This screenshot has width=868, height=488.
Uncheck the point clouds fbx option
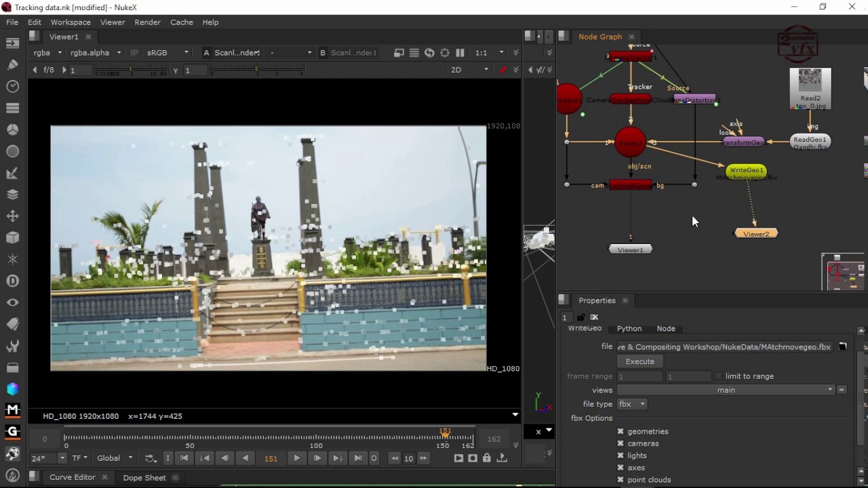click(x=620, y=480)
